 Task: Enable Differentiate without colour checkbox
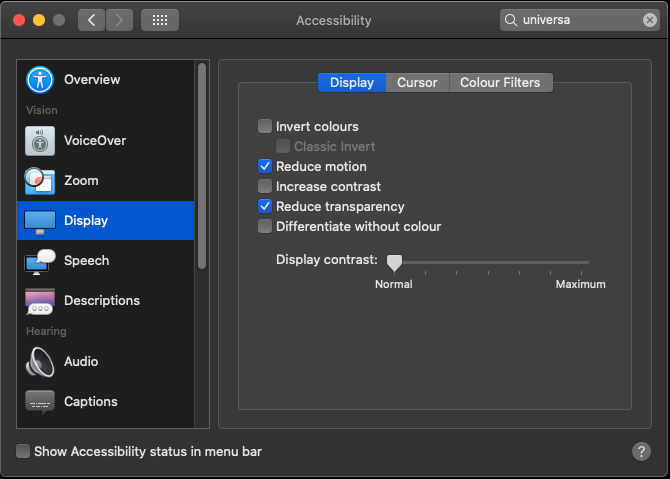(x=265, y=226)
